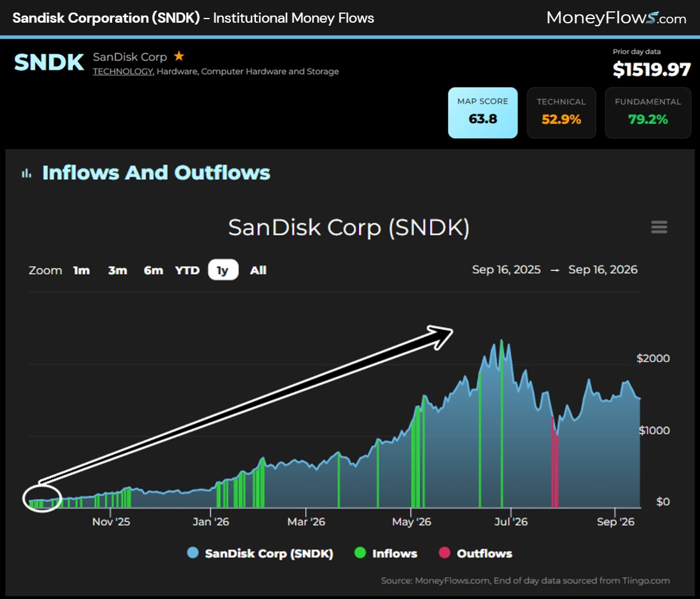Image resolution: width=700 pixels, height=599 pixels.
Task: Click the MAP SCORE 63.8 card
Action: tap(483, 112)
